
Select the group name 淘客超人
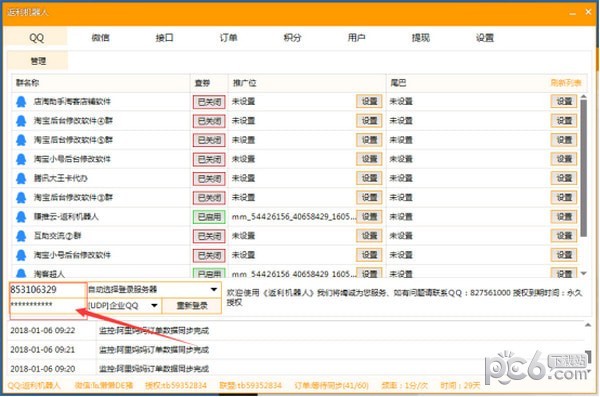(x=49, y=274)
